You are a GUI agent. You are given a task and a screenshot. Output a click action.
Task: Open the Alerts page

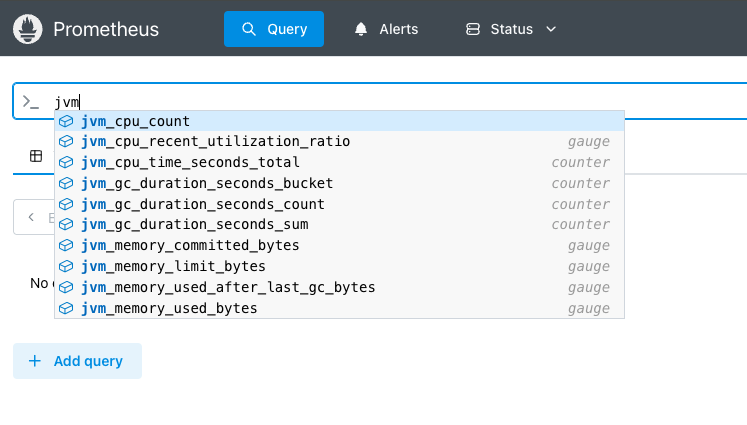386,29
